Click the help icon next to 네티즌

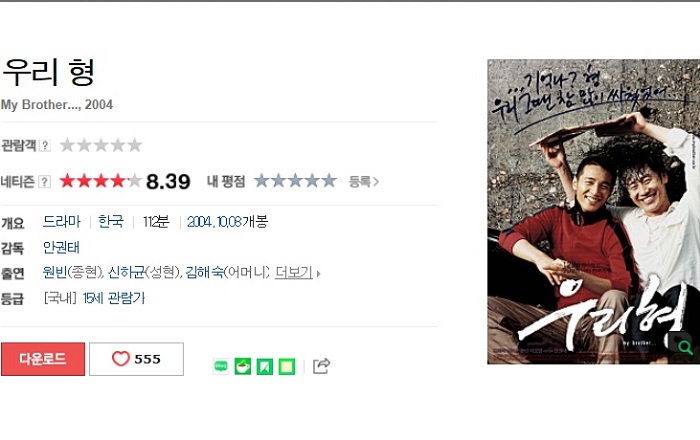[44, 182]
